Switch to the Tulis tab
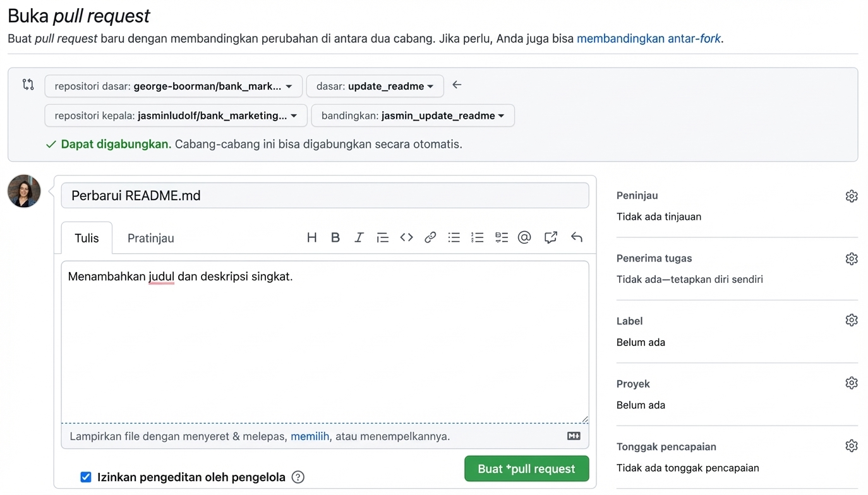The image size is (868, 495). coord(87,238)
